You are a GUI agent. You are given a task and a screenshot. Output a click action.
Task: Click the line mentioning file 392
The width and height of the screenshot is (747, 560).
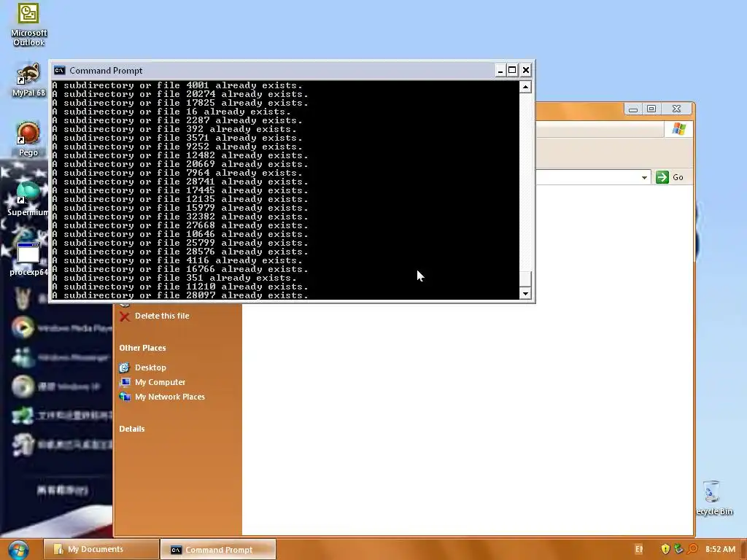(174, 129)
